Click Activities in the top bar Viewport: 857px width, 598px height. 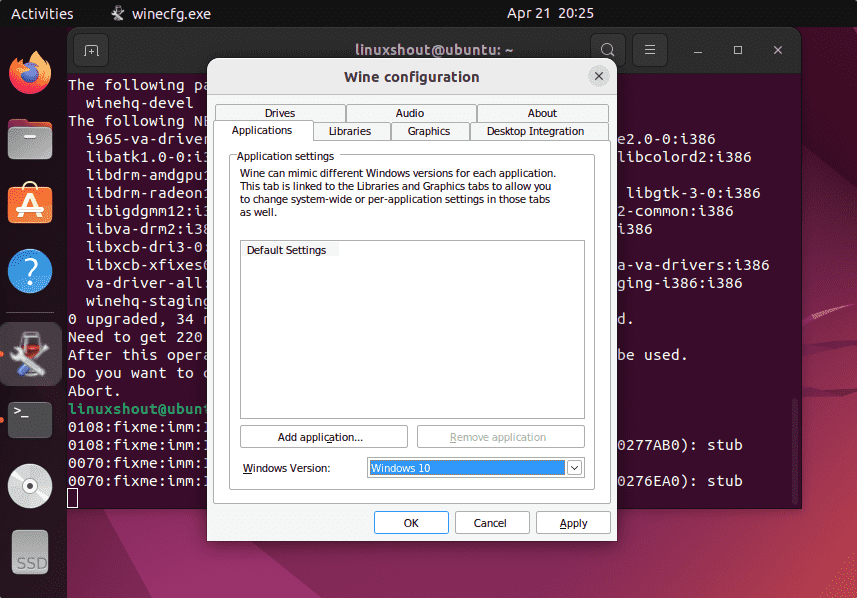pyautogui.click(x=42, y=14)
